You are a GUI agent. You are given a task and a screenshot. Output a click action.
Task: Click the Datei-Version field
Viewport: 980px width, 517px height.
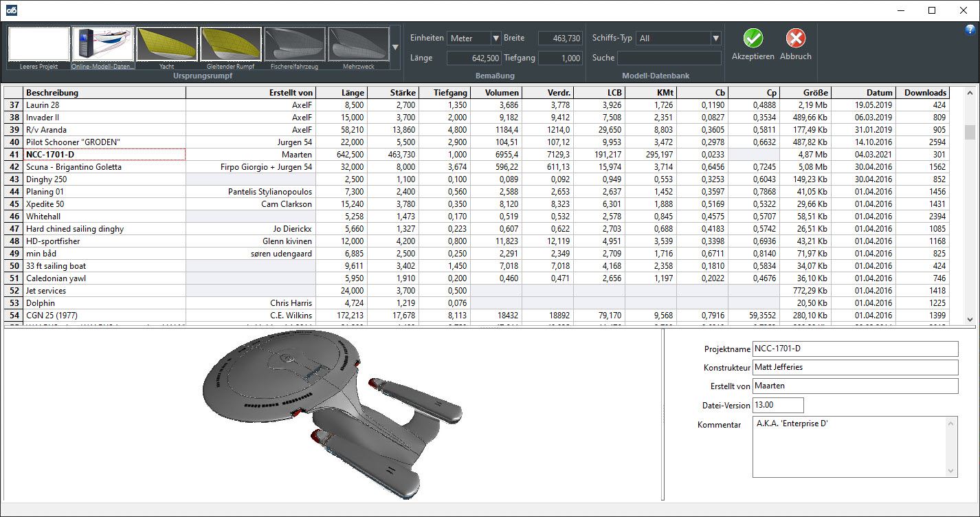click(x=778, y=405)
